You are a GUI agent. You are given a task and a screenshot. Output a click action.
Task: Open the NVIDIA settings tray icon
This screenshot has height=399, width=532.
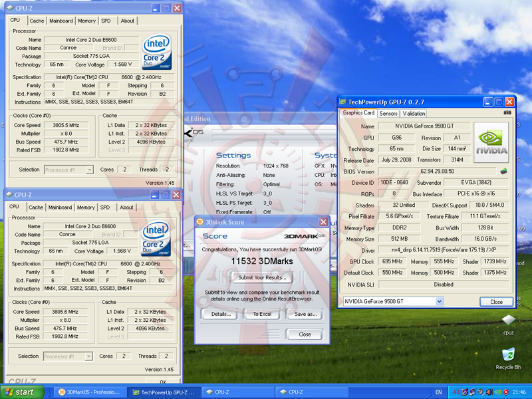[497, 392]
